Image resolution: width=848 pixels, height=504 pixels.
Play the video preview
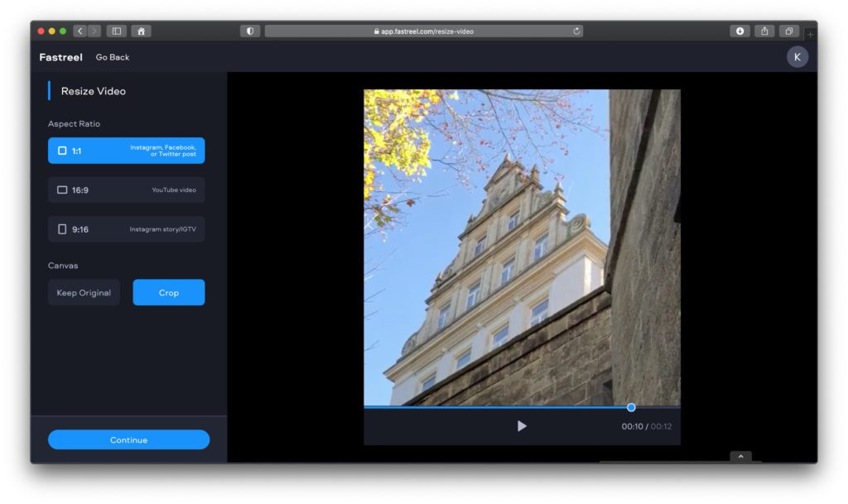point(522,425)
